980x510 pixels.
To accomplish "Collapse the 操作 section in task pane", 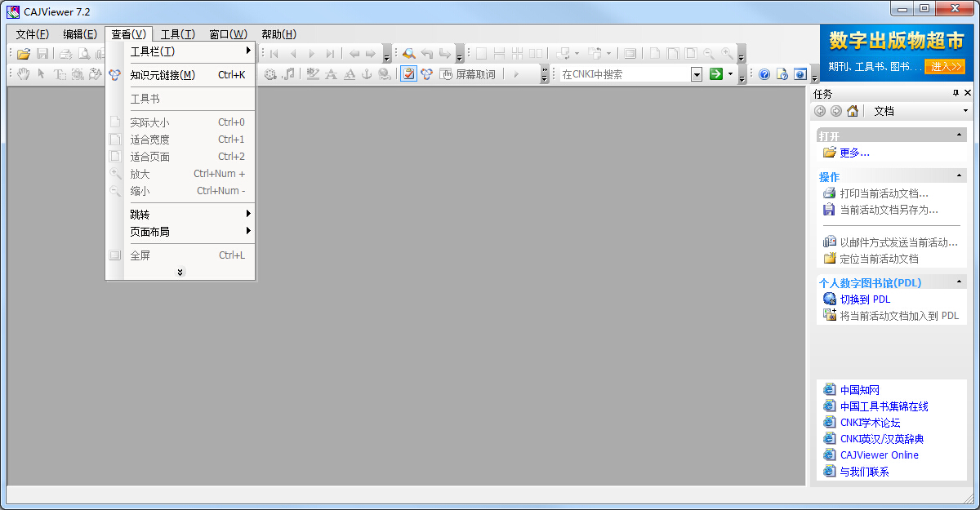I will (x=959, y=176).
